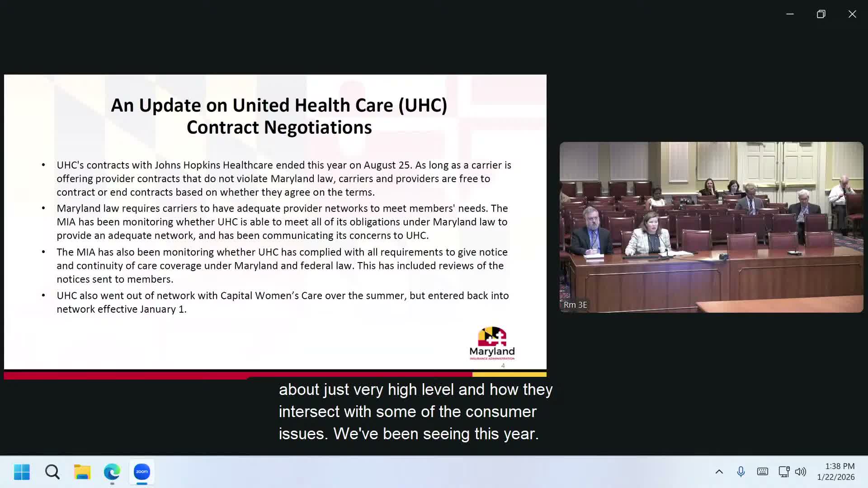Open the Start menu
The height and width of the screenshot is (488, 868).
coord(22,472)
